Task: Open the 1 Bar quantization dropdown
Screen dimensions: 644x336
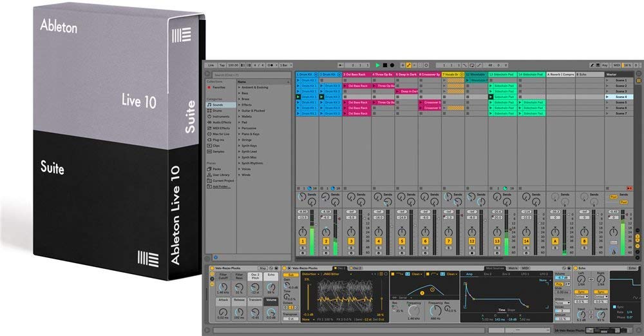Action: point(284,65)
